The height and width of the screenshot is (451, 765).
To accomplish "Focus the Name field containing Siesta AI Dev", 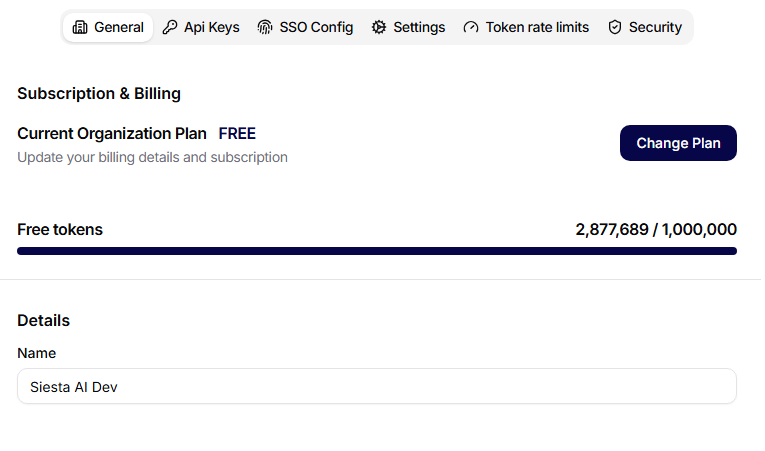I will [x=377, y=386].
